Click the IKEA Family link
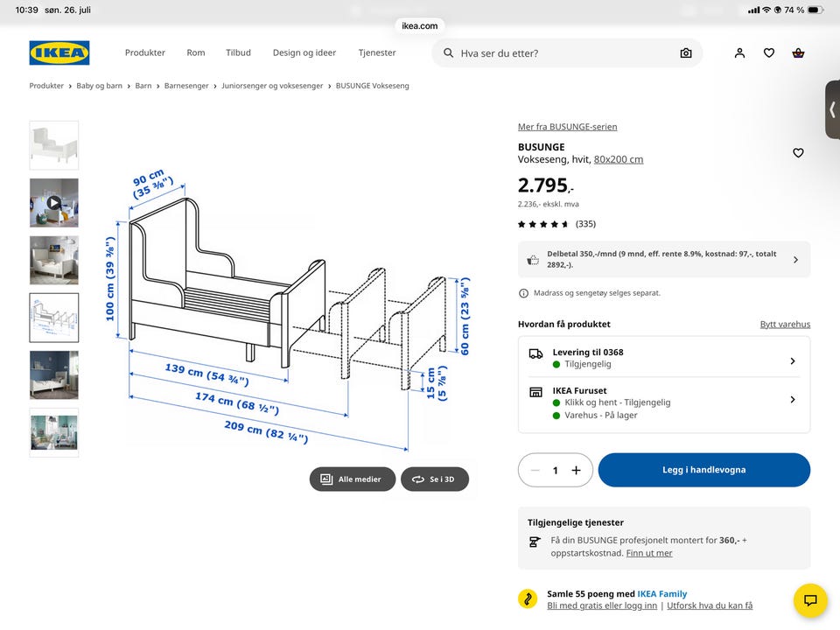The width and height of the screenshot is (840, 630). coord(661,593)
